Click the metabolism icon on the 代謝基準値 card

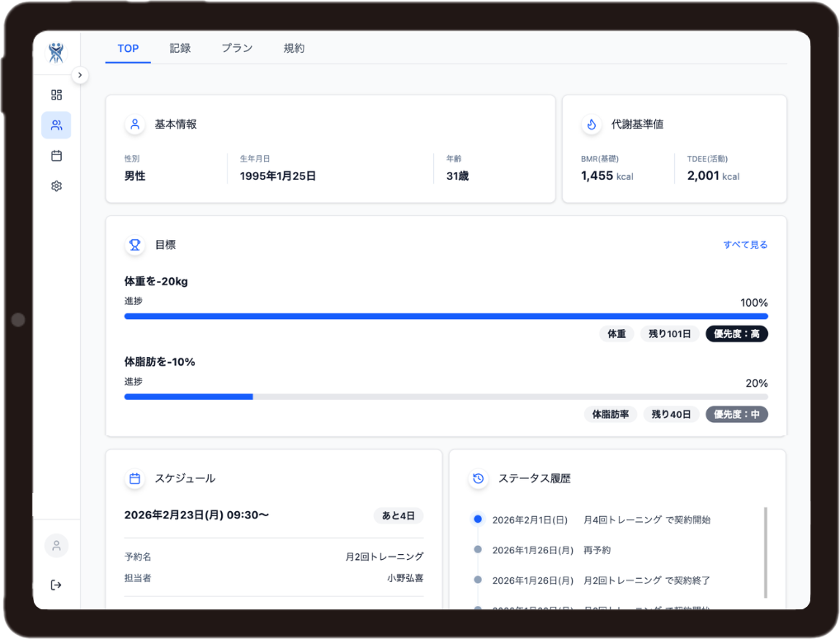(591, 124)
